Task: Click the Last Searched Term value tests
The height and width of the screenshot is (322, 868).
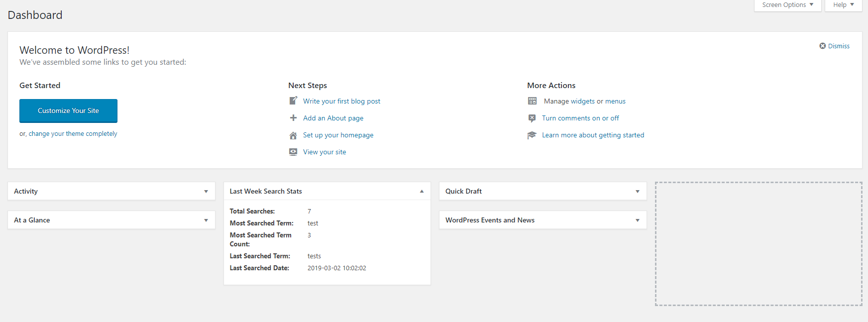Action: [314, 256]
